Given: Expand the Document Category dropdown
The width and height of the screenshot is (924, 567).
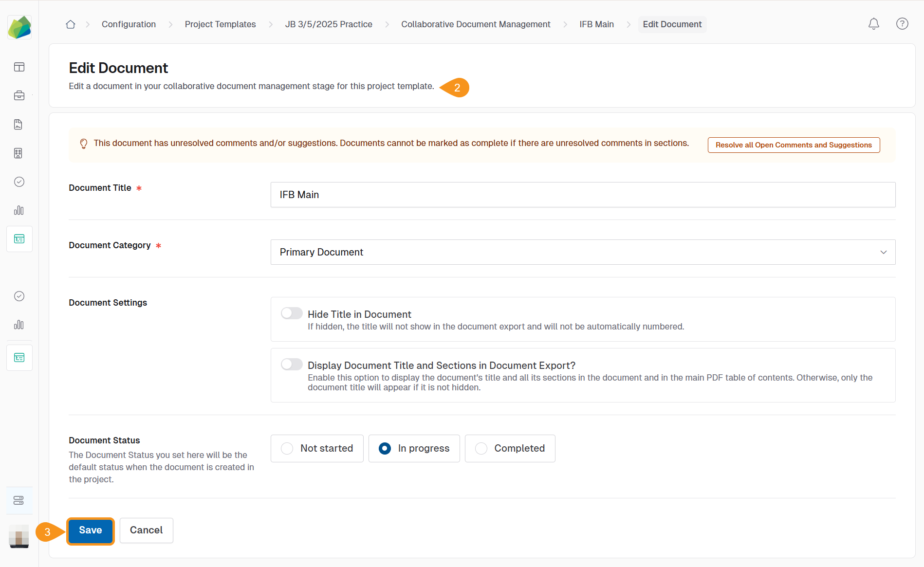Looking at the screenshot, I should coord(583,252).
